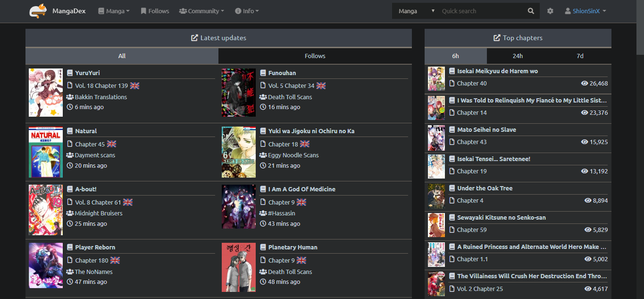The width and height of the screenshot is (644, 299).
Task: Click the external link icon beside Latest updates
Action: coord(194,38)
